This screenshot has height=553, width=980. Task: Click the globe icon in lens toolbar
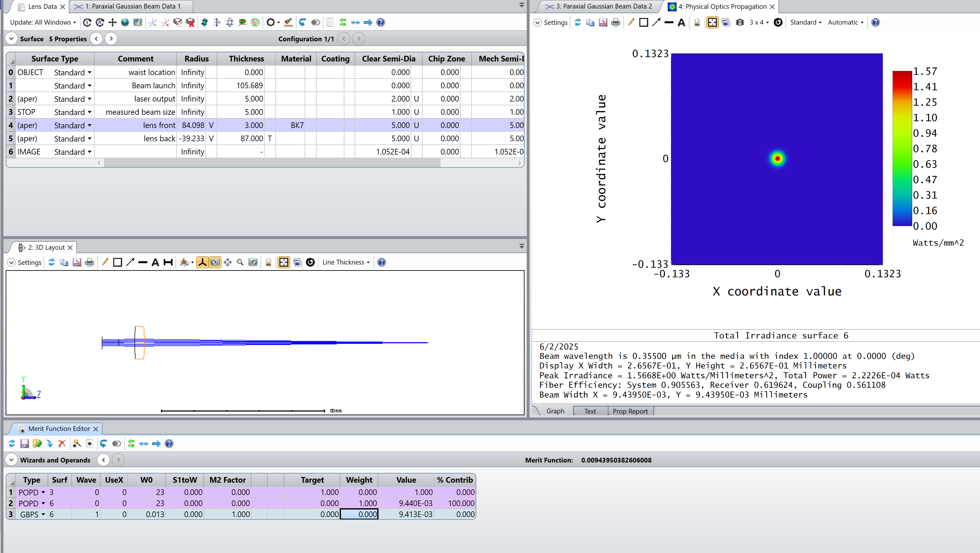[x=125, y=22]
